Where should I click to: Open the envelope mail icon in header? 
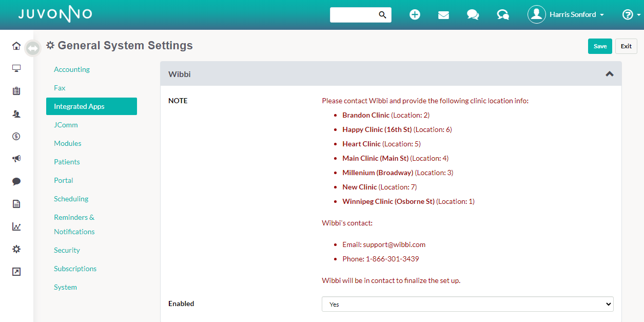443,15
